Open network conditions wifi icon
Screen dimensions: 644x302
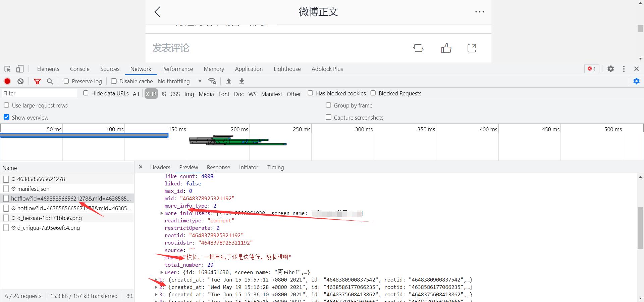pyautogui.click(x=212, y=81)
